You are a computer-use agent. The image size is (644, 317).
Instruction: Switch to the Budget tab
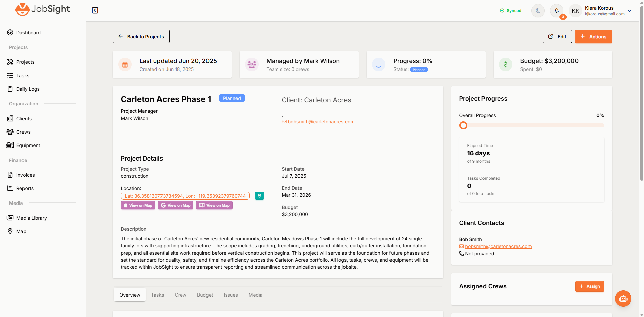point(205,295)
